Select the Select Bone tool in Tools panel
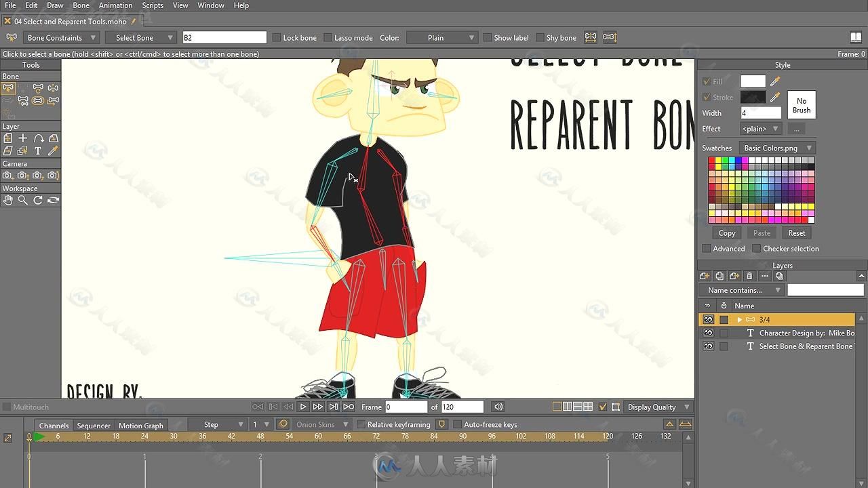The width and height of the screenshot is (868, 488). (8, 88)
